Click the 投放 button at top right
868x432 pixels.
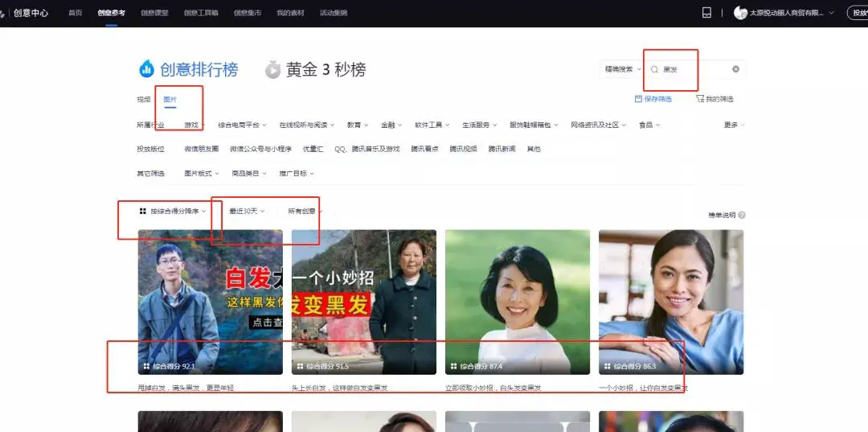[x=858, y=13]
